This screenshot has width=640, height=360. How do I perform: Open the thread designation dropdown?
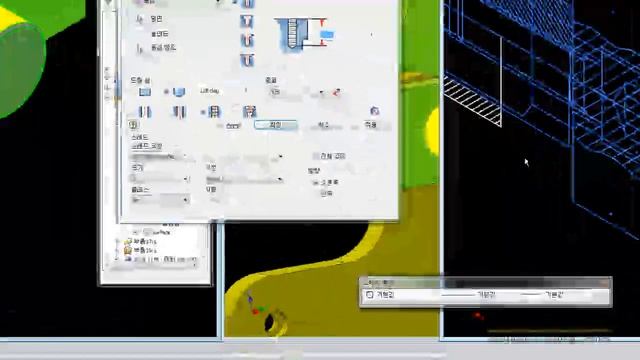click(244, 179)
